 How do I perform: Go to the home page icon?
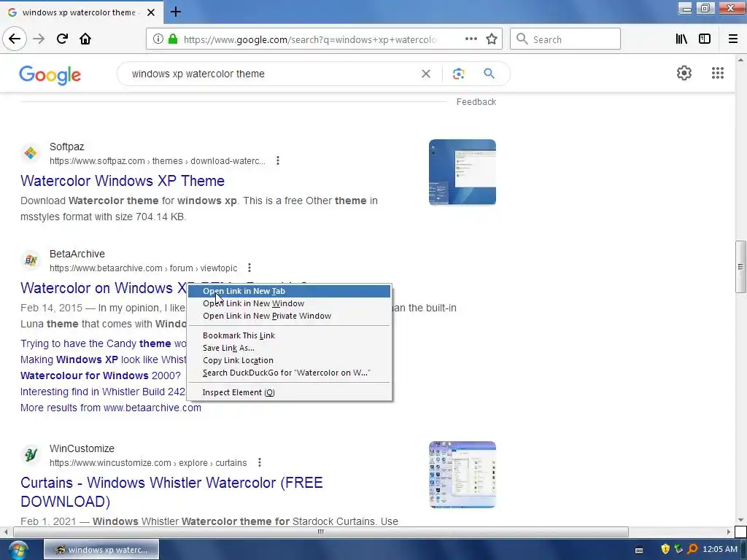coord(85,39)
